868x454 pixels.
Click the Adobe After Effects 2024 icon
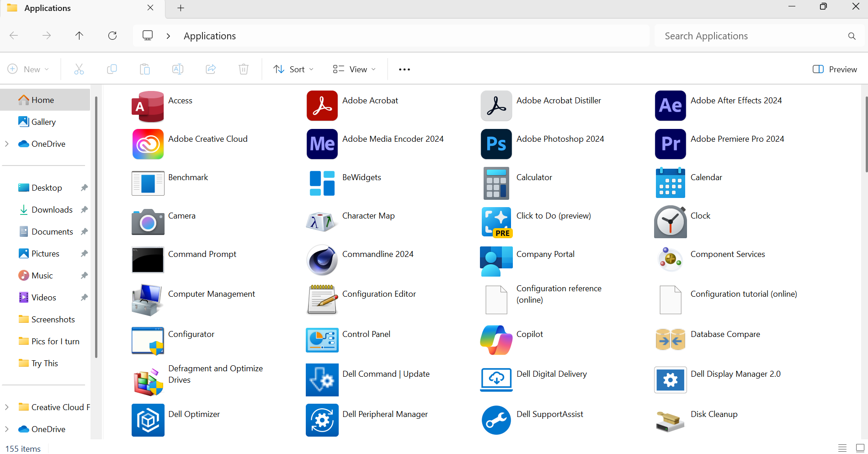[670, 106]
